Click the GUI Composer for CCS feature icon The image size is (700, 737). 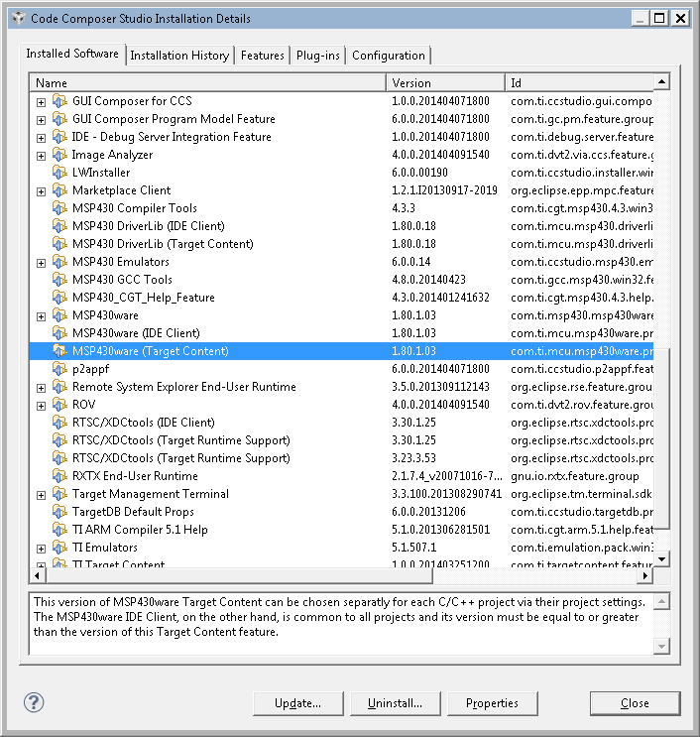pos(59,101)
